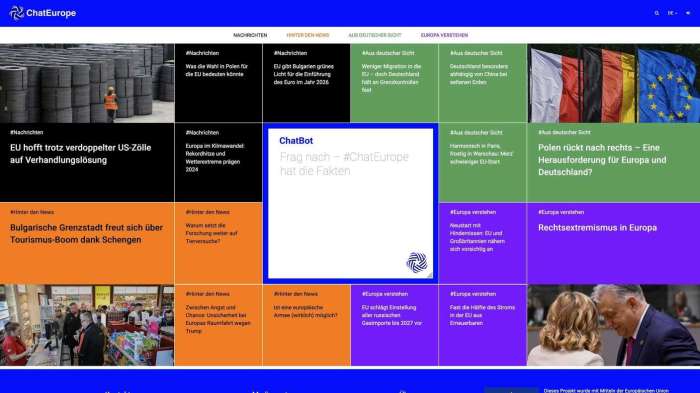Open the flags photo article

(x=613, y=83)
